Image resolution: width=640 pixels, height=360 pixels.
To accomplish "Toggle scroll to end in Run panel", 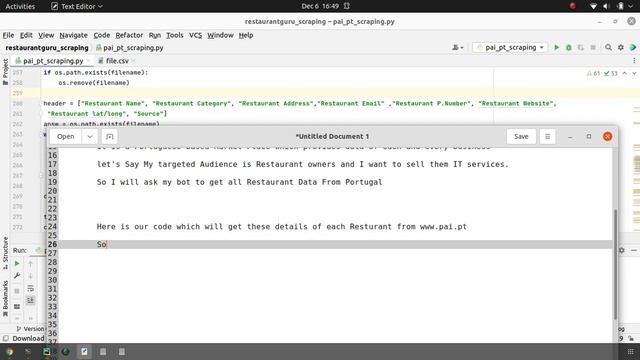I will coord(30,300).
